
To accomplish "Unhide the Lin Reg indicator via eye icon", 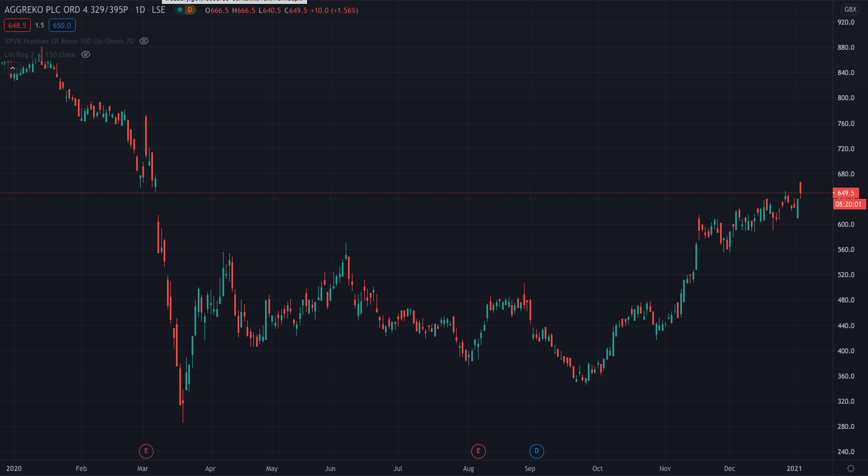I will click(x=86, y=54).
